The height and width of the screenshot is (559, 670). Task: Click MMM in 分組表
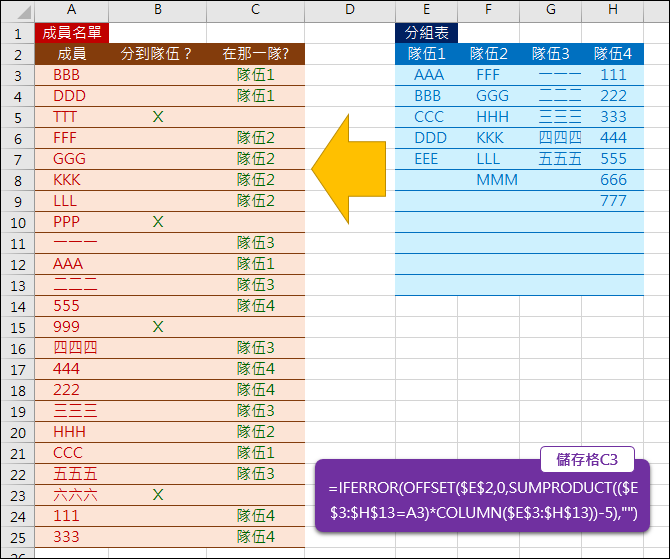tap(488, 180)
